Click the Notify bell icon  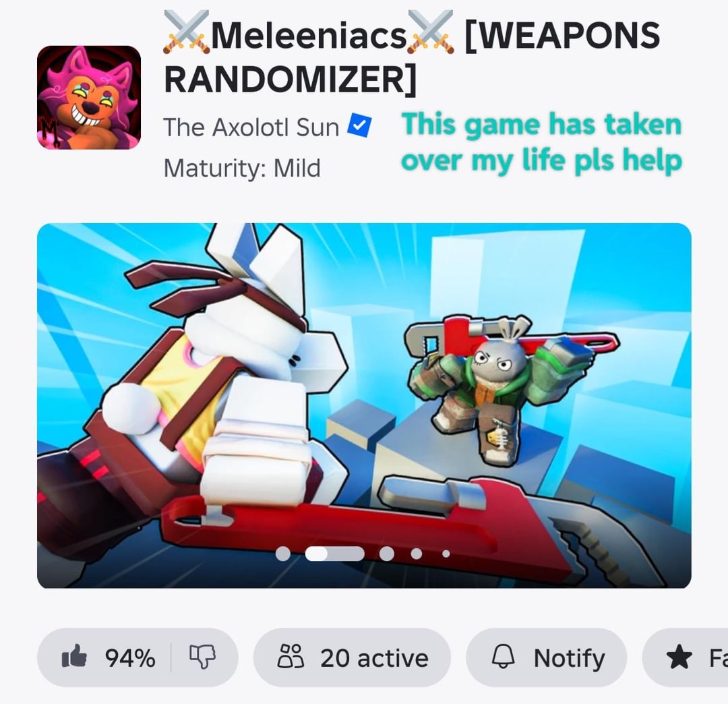pos(504,657)
